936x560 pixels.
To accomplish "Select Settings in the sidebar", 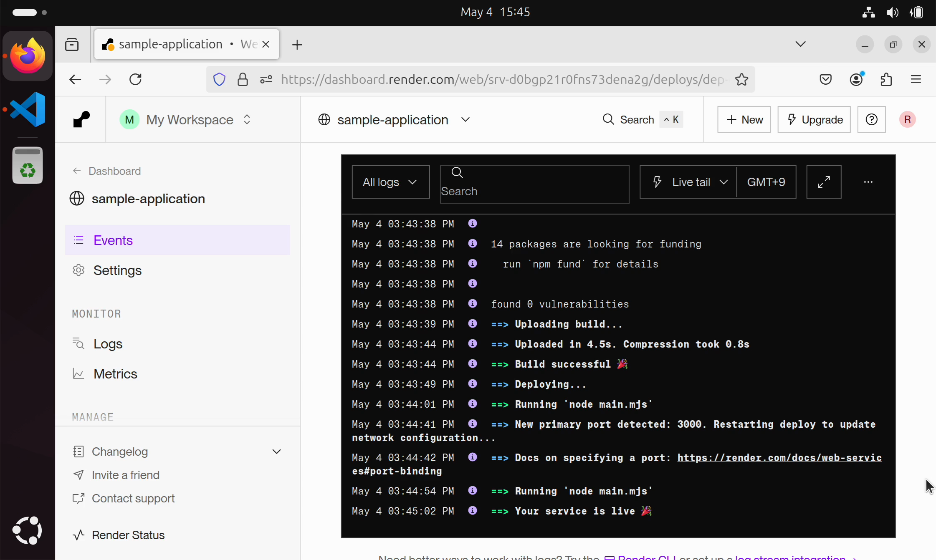I will click(117, 270).
